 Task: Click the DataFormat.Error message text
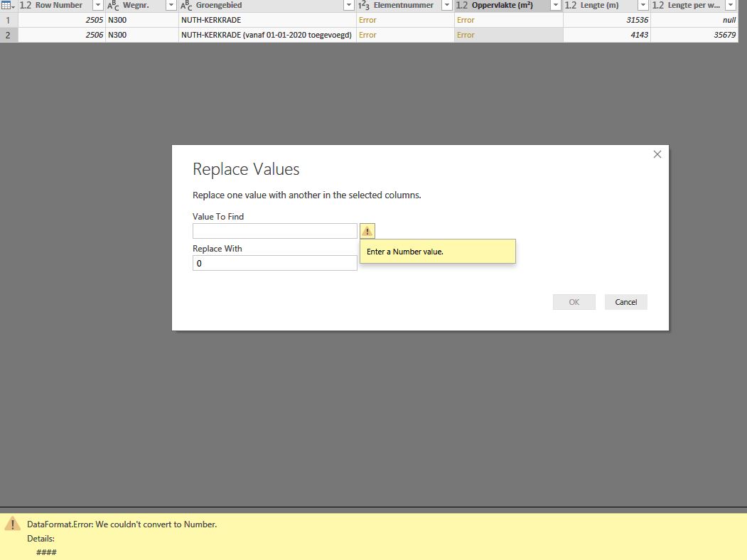coord(122,524)
